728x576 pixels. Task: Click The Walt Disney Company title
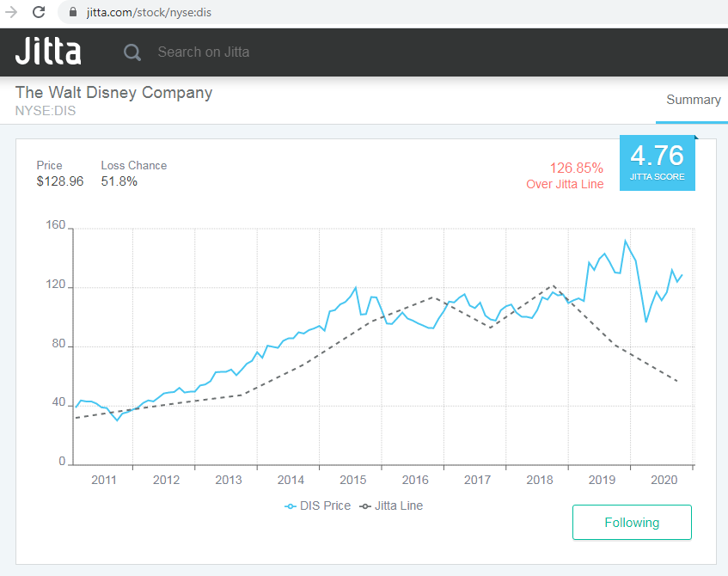tap(113, 93)
